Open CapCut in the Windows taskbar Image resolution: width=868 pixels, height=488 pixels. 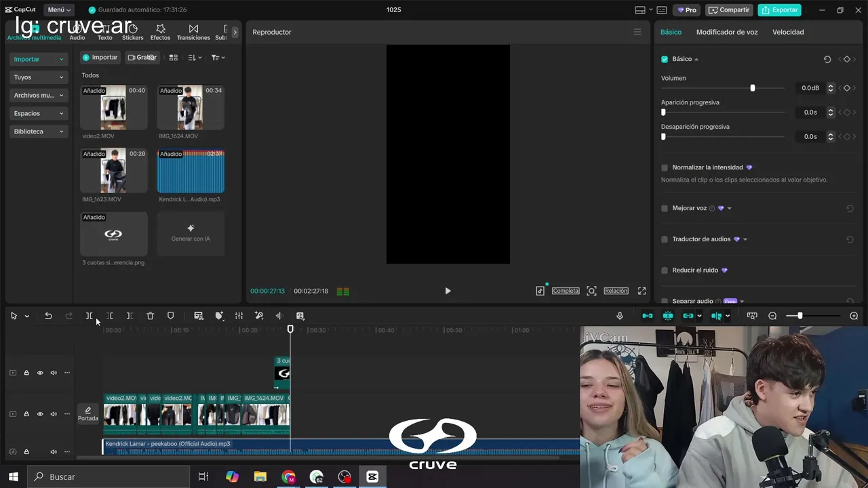372,476
